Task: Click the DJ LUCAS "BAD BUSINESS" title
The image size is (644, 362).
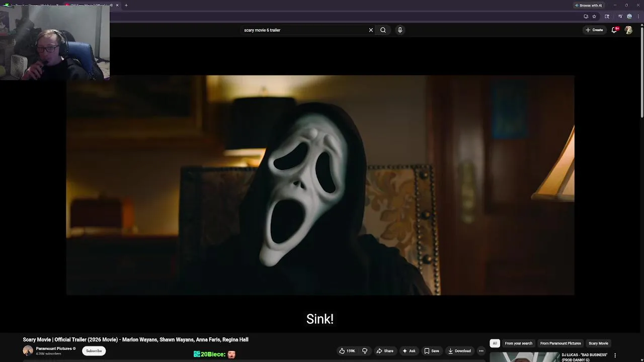Action: click(x=585, y=357)
